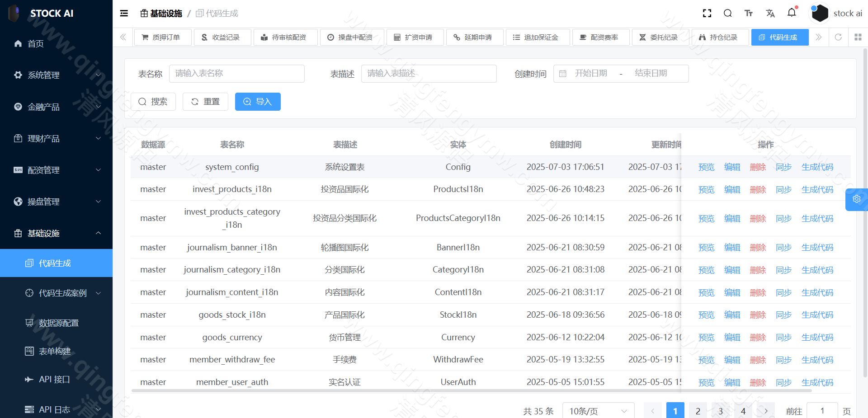The image size is (868, 418).
Task: Collapse the sidebar with the hamburger icon
Action: (124, 13)
